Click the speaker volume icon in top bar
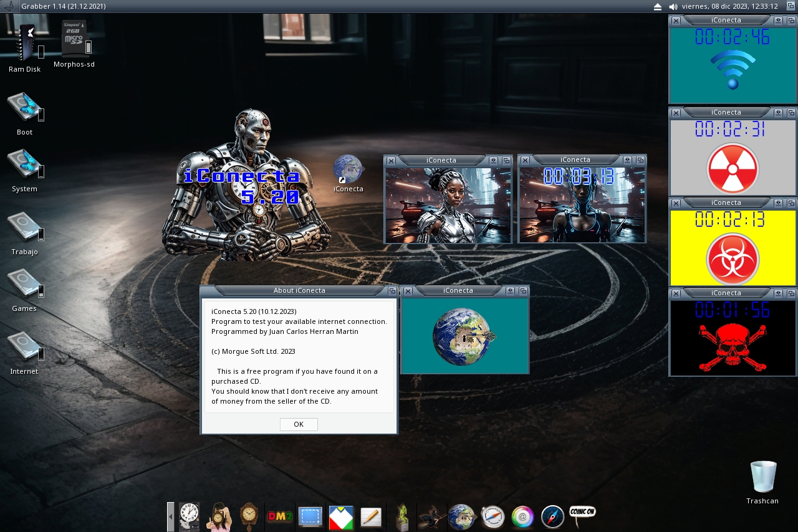798x532 pixels. click(673, 6)
